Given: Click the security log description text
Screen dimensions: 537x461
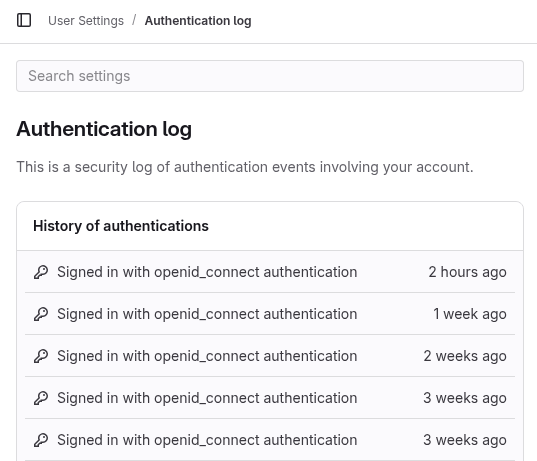Looking at the screenshot, I should [245, 167].
